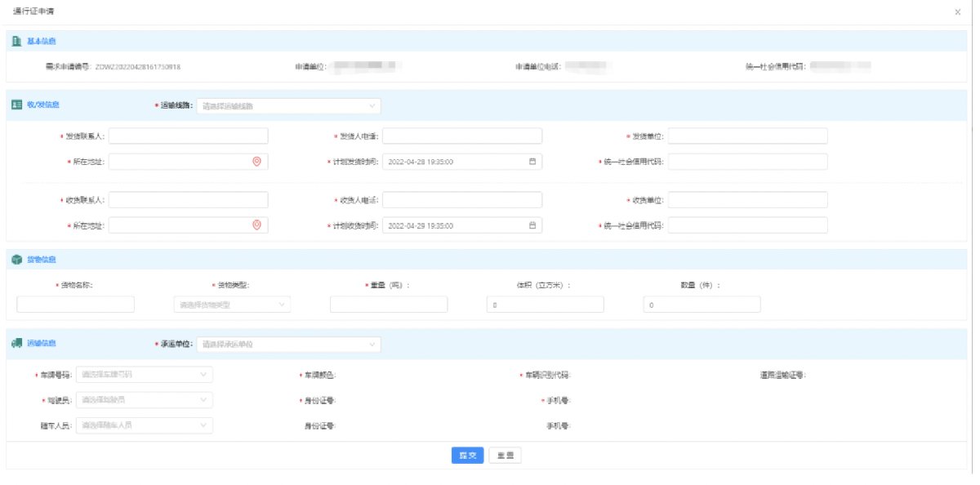Click location pin icon in receiver address field

click(256, 225)
